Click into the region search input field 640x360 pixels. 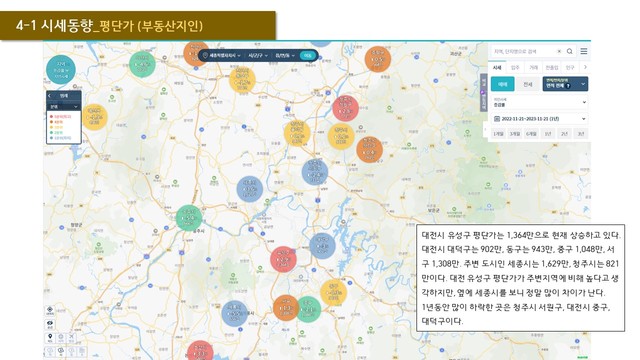tap(524, 51)
